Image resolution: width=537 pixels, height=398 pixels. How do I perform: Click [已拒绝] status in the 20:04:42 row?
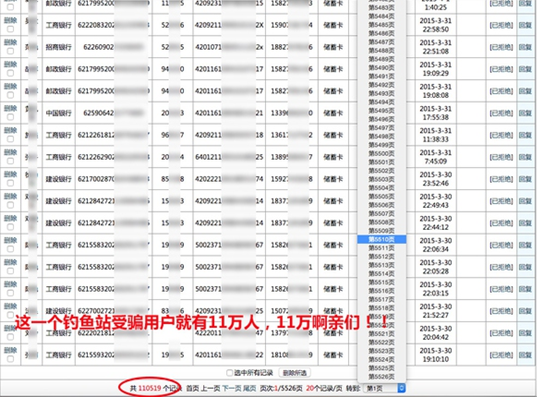[501, 333]
